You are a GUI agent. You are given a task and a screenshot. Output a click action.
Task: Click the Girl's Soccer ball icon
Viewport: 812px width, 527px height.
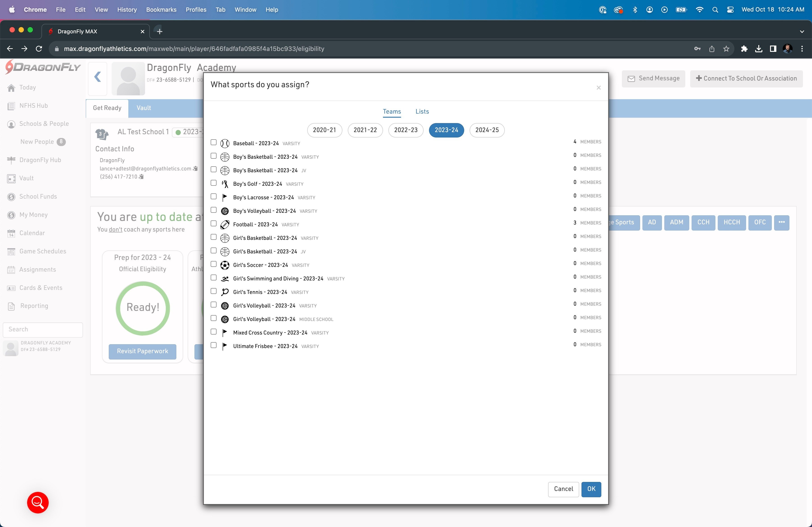(225, 265)
